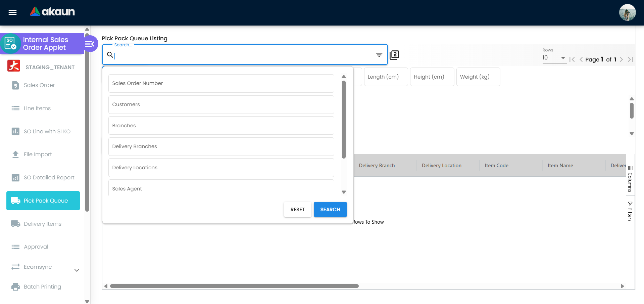Viewport: 644px width, 304px height.
Task: Open Delivery Items in sidebar
Action: pos(42,224)
